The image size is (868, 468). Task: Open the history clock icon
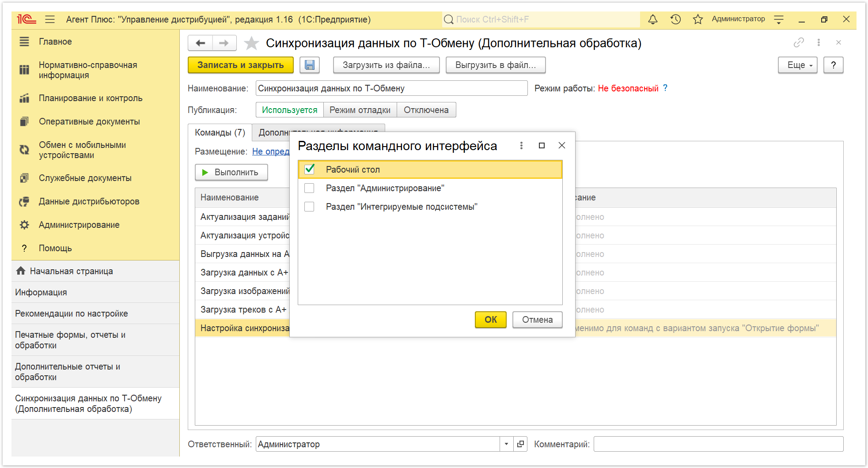click(675, 19)
